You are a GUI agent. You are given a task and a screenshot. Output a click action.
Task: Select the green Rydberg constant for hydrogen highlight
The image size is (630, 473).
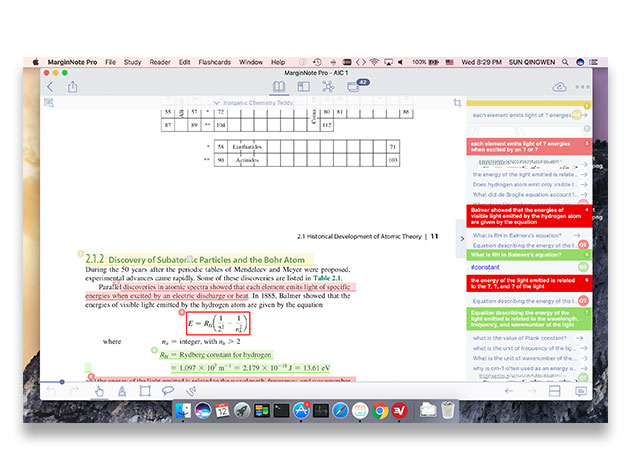tap(215, 354)
